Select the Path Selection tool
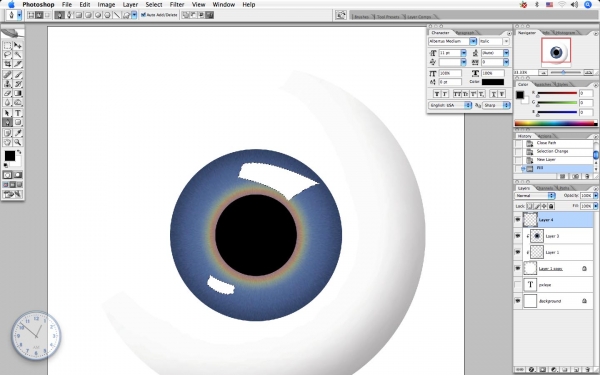This screenshot has height=375, width=600. point(7,113)
